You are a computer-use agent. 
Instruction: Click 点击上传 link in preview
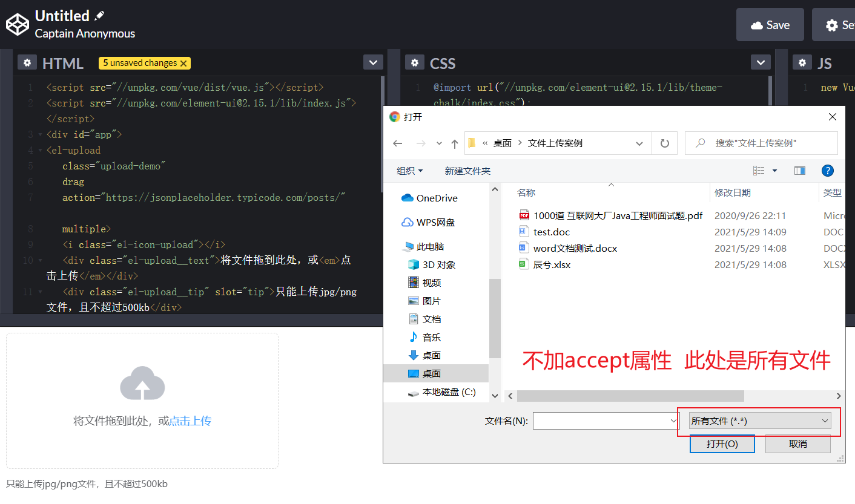tap(190, 421)
